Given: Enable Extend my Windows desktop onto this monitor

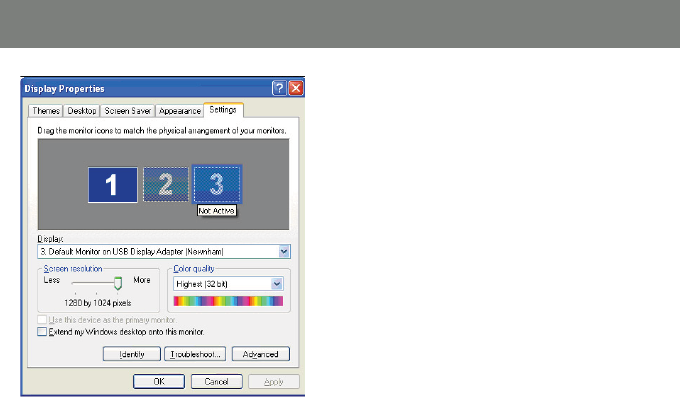Looking at the screenshot, I should point(42,332).
